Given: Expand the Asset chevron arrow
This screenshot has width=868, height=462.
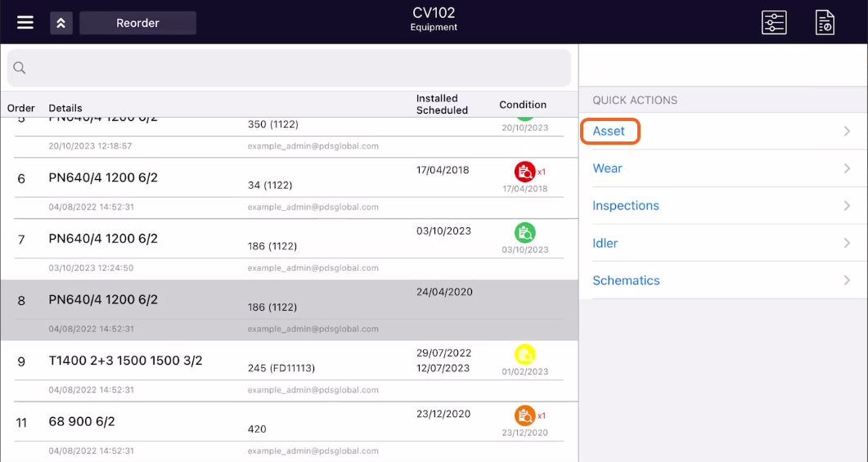Looking at the screenshot, I should coord(847,131).
